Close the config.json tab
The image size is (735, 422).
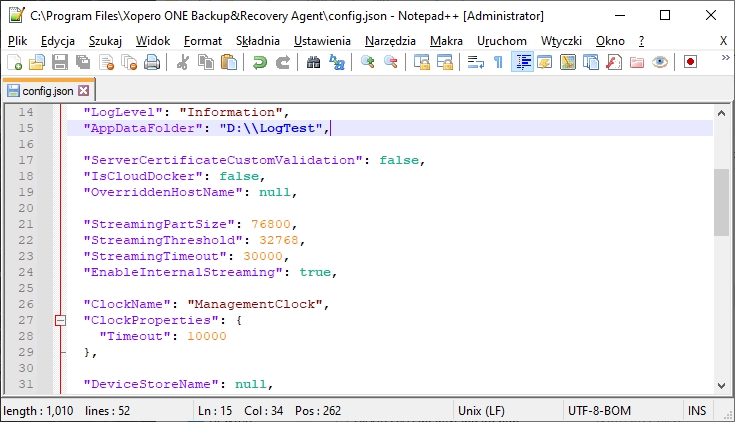[x=84, y=91]
